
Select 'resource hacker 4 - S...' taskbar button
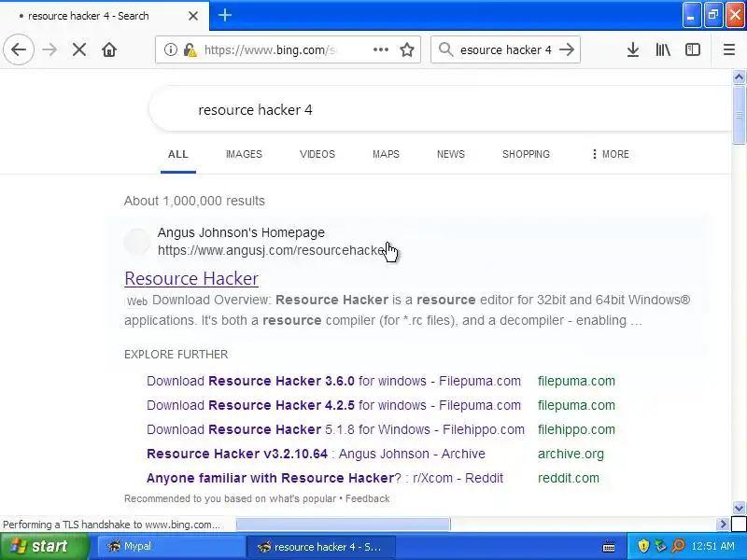point(320,547)
